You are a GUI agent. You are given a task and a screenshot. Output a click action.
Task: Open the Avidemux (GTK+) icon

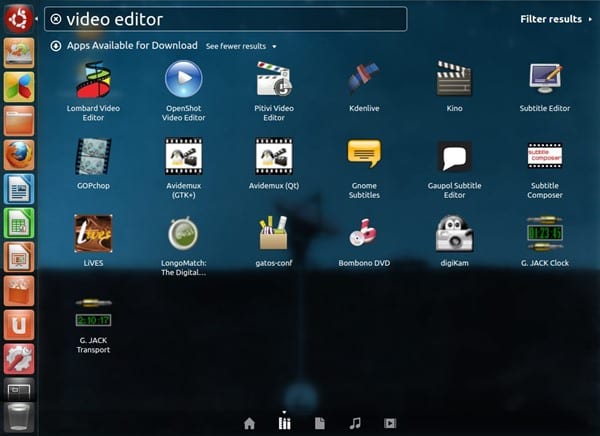pos(184,156)
